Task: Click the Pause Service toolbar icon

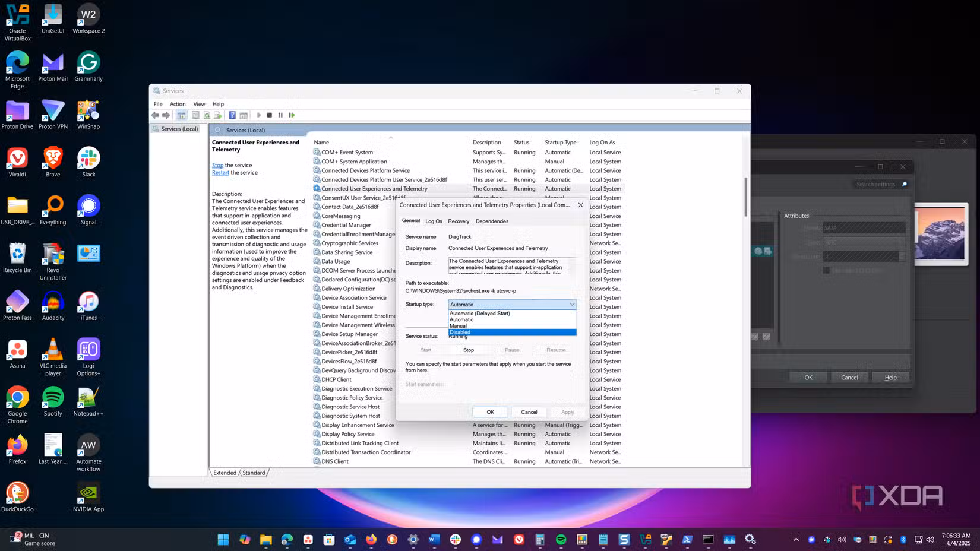Action: 280,115
